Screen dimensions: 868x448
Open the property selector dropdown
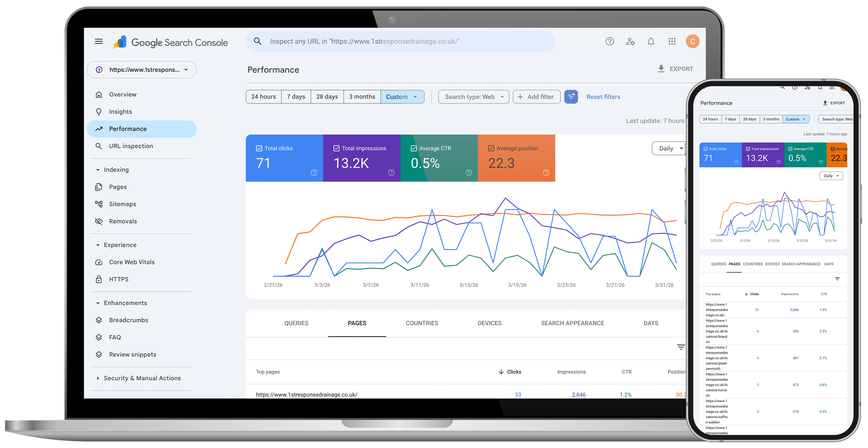142,70
